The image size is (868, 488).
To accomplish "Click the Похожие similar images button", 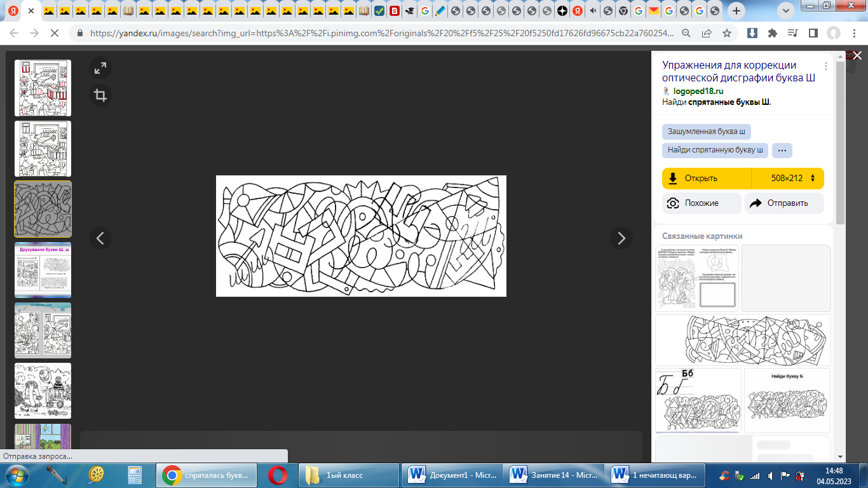I will [x=702, y=203].
